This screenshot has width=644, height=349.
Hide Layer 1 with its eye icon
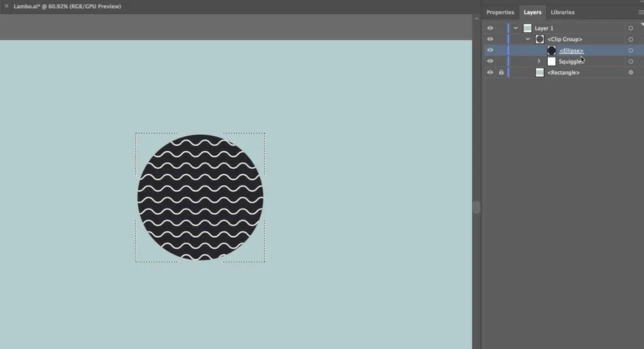coord(490,28)
